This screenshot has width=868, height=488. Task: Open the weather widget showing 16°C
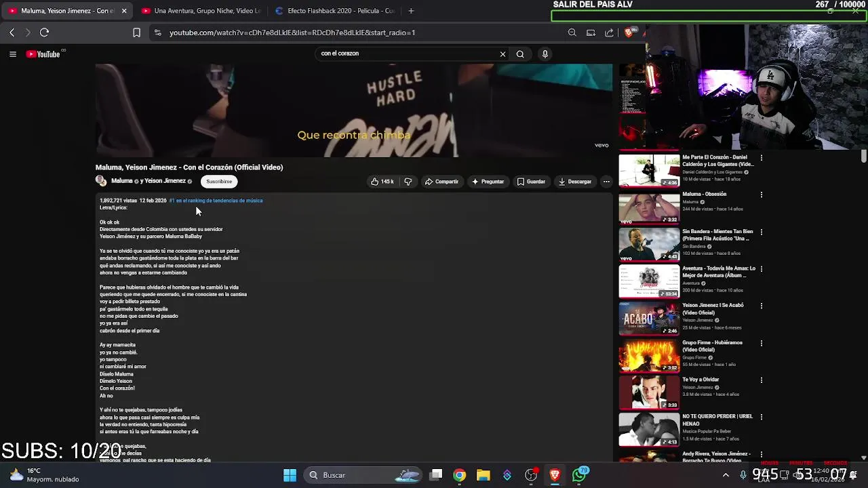[x=44, y=475]
